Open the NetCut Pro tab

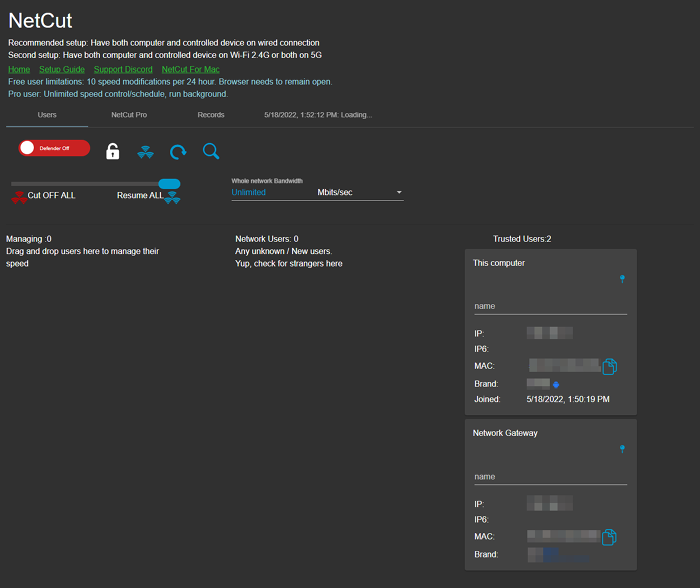point(129,115)
